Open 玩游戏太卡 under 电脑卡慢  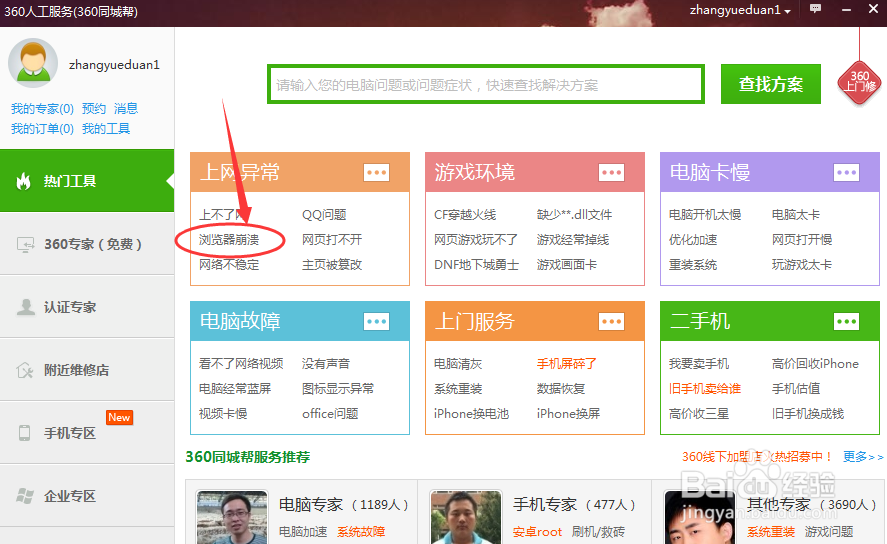(x=802, y=265)
